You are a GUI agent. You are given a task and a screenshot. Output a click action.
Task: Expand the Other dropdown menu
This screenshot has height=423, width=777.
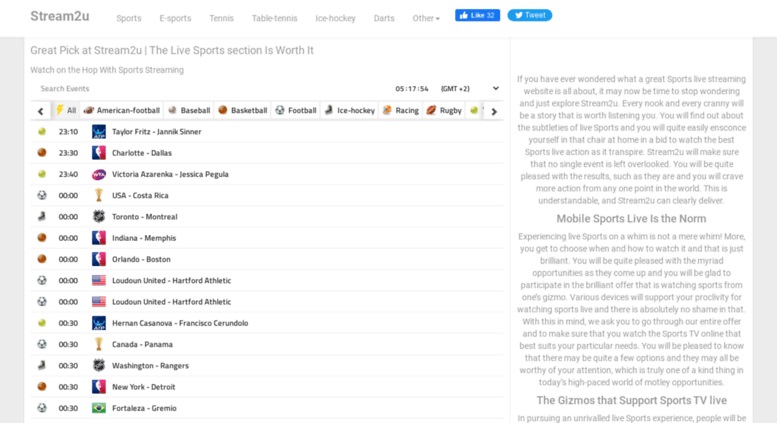point(426,18)
